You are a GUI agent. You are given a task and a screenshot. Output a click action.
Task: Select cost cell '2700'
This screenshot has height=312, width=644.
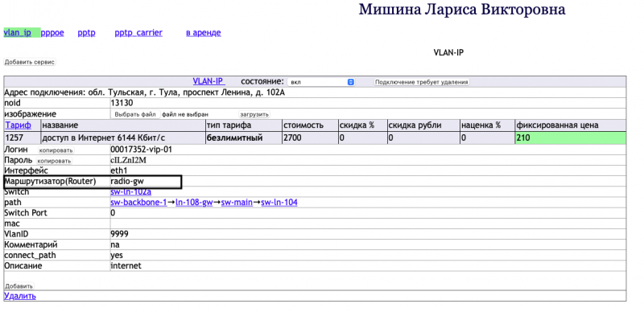coord(310,138)
